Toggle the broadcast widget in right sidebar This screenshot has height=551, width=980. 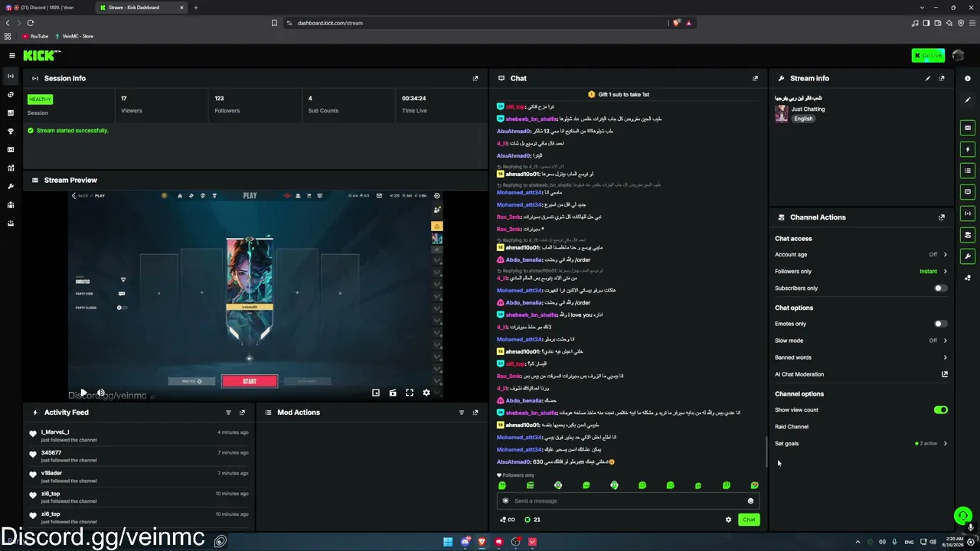pos(968,214)
